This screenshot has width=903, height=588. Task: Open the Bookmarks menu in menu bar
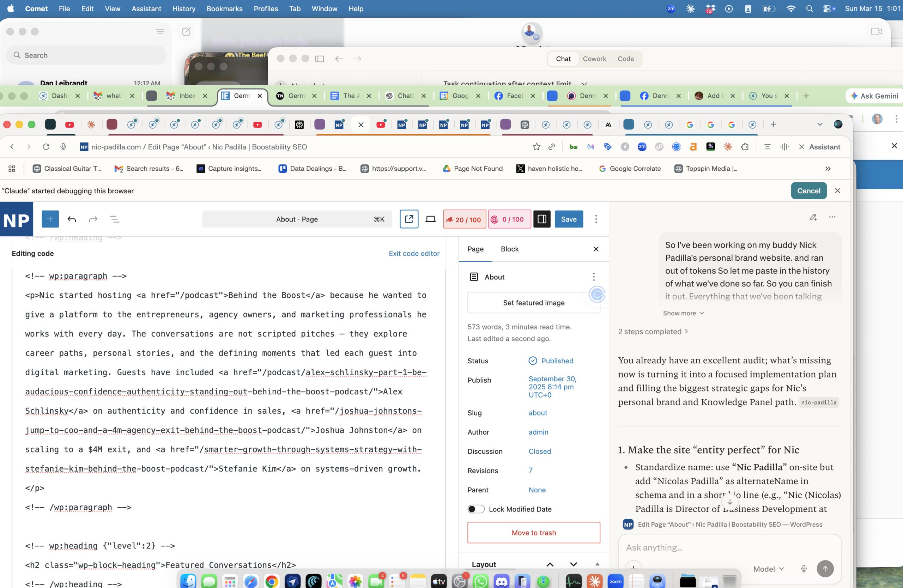pyautogui.click(x=224, y=8)
